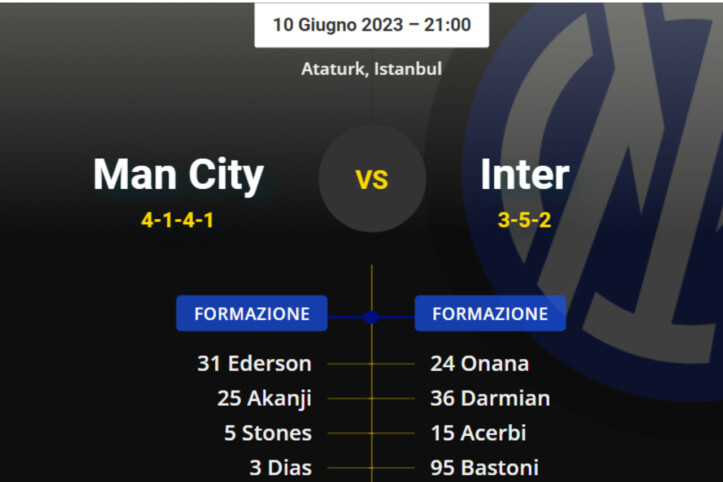The height and width of the screenshot is (482, 723).
Task: Select player 3 Dias
Action: click(x=280, y=467)
